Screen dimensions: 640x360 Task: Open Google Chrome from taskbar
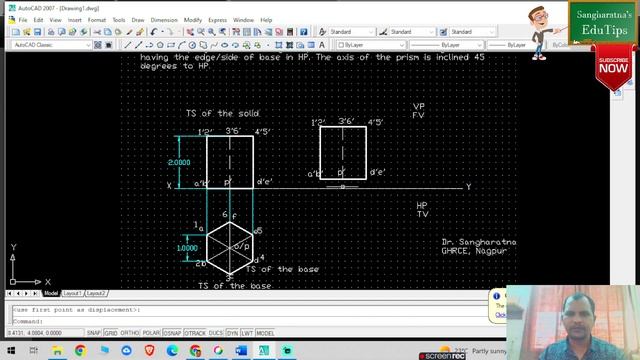pyautogui.click(x=80, y=351)
